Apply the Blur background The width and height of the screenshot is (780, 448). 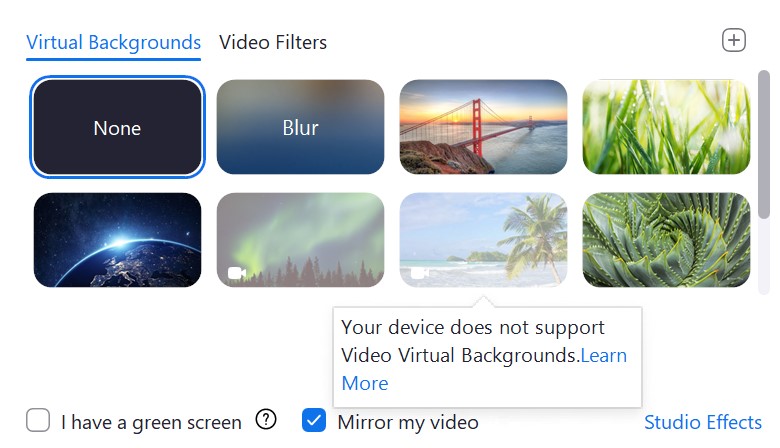(x=300, y=127)
